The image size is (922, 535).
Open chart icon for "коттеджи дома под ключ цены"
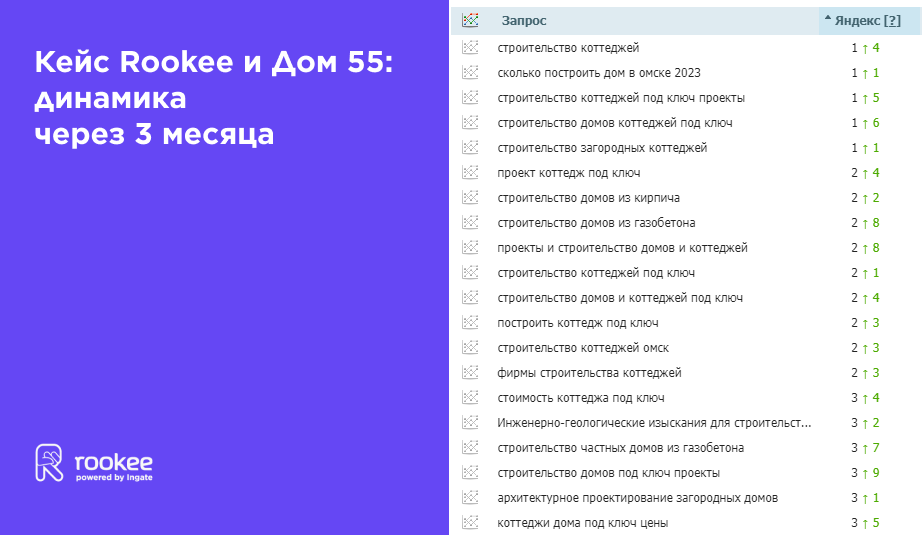click(470, 523)
